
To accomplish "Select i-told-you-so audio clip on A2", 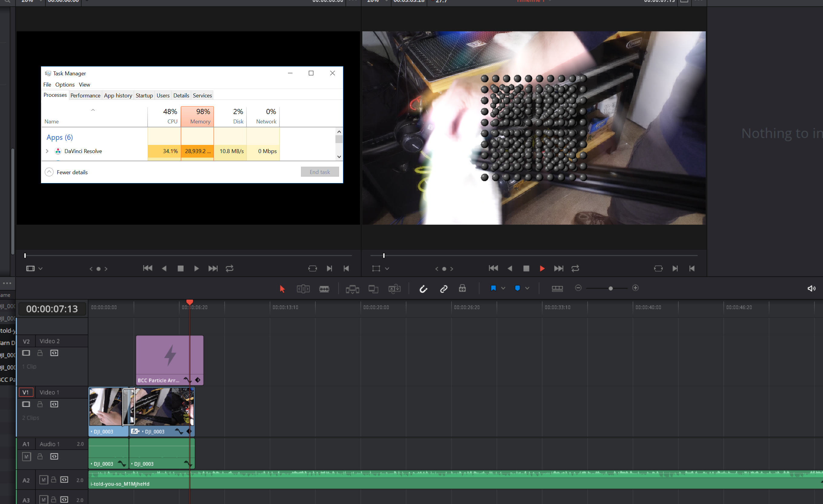I will (456, 480).
